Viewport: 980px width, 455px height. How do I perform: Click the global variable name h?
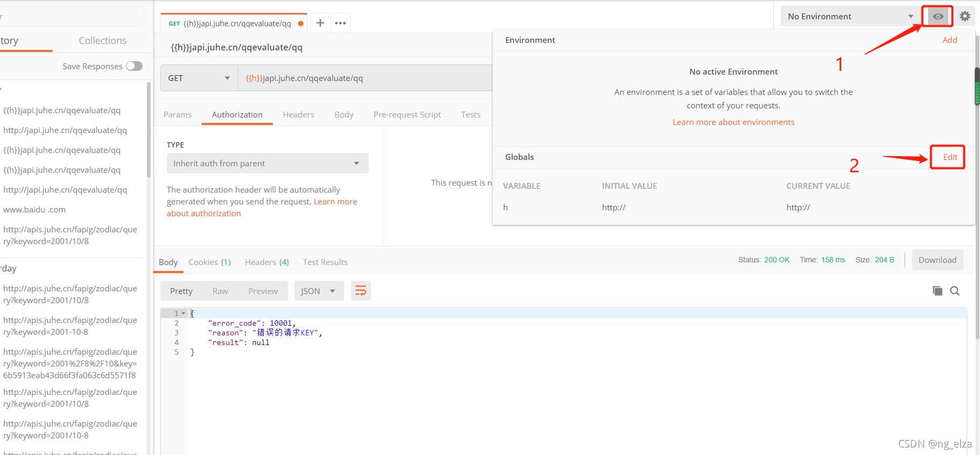click(x=505, y=207)
